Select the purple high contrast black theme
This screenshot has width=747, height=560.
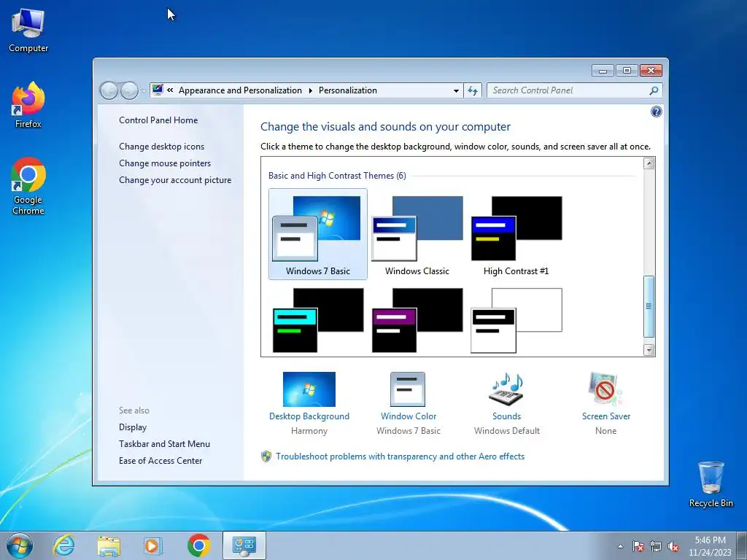417,320
